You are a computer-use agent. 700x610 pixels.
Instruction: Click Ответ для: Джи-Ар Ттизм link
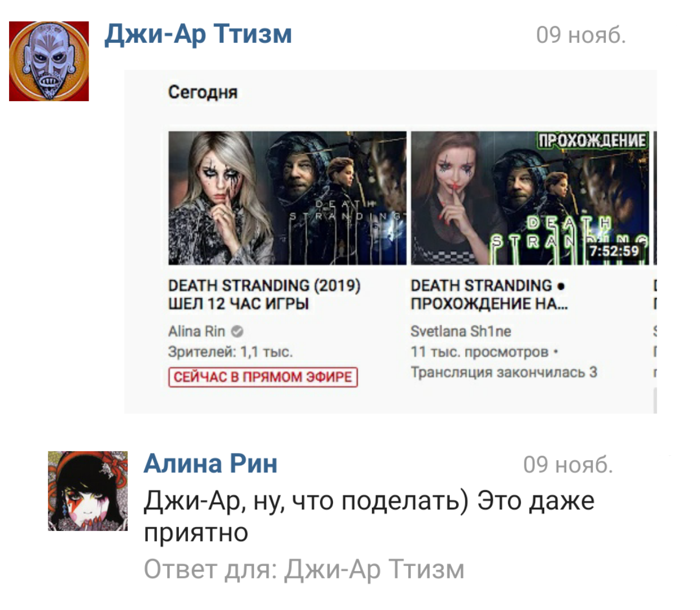[x=304, y=569]
